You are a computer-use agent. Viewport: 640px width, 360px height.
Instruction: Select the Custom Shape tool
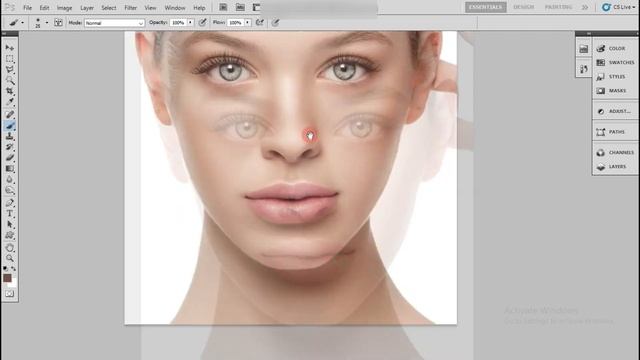[10, 236]
